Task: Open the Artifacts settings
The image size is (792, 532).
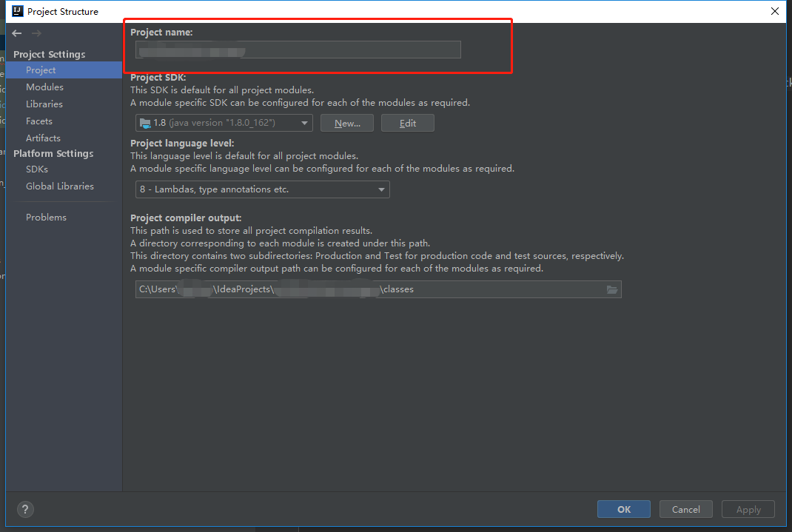Action: point(42,138)
